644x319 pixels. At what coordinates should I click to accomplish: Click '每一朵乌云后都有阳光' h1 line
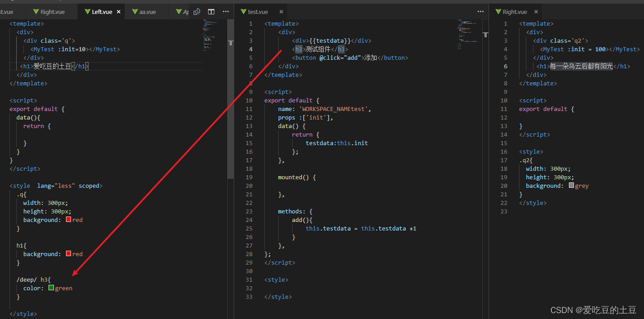(583, 66)
